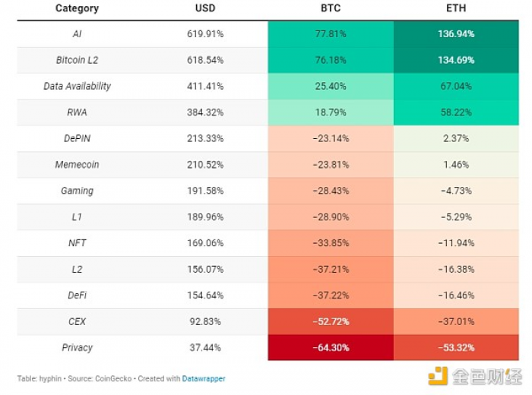Select the Privacy category label
Image resolution: width=532 pixels, height=395 pixels.
point(77,348)
